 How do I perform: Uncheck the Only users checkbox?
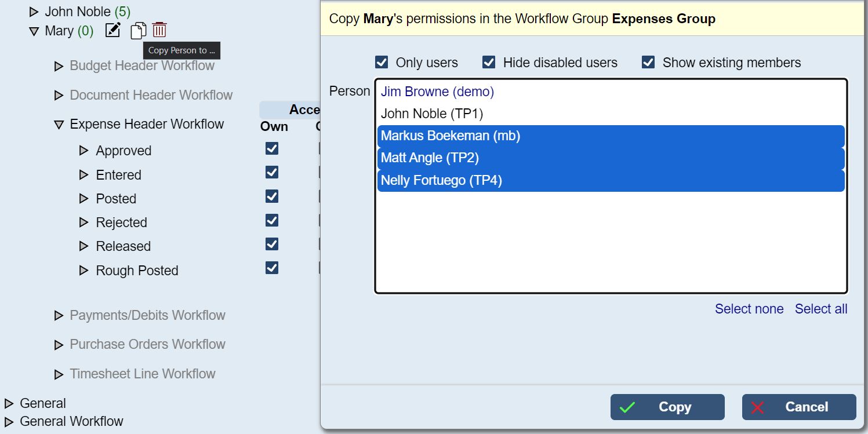click(382, 63)
